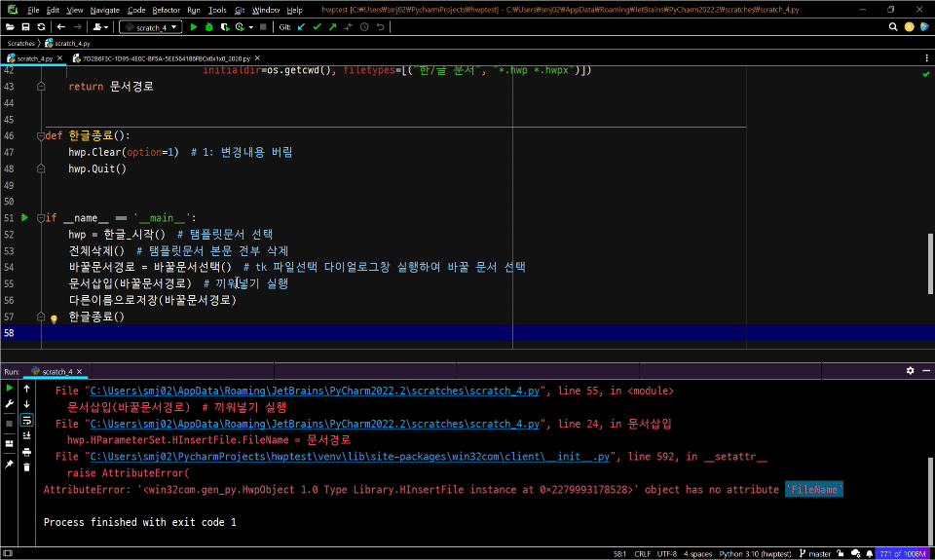Run with coverage icon
Image resolution: width=935 pixels, height=560 pixels.
point(225,27)
